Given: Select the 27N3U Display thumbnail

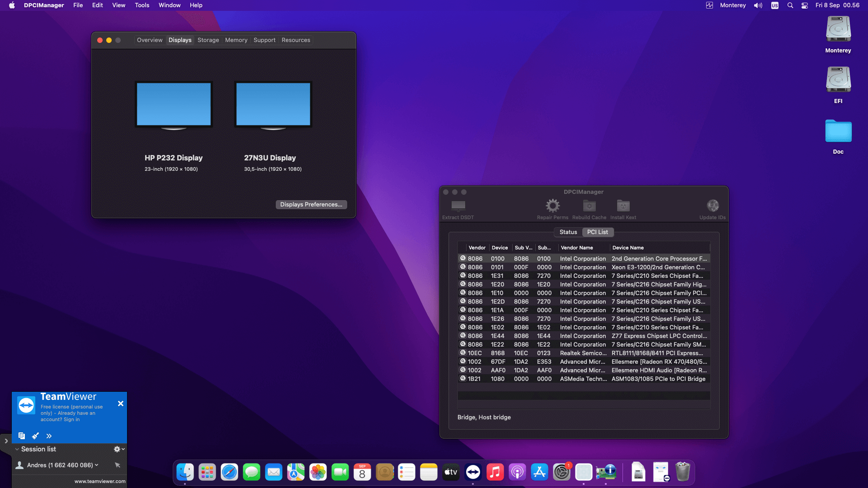Looking at the screenshot, I should (x=274, y=105).
